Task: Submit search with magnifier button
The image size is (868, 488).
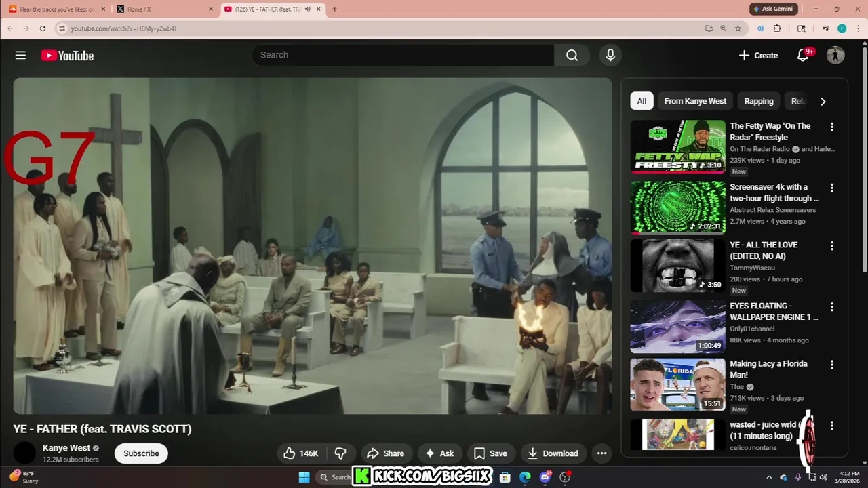Action: point(572,56)
